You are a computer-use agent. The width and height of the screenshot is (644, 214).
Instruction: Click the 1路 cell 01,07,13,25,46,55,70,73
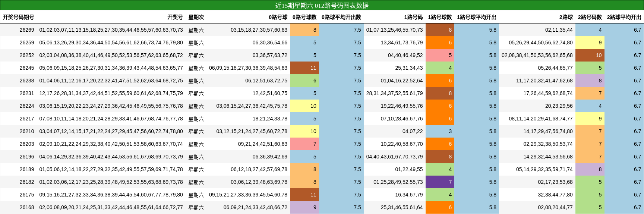point(395,30)
